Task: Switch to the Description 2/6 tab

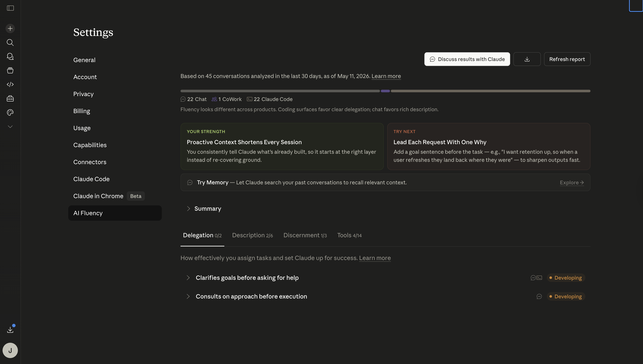Action: (x=252, y=236)
